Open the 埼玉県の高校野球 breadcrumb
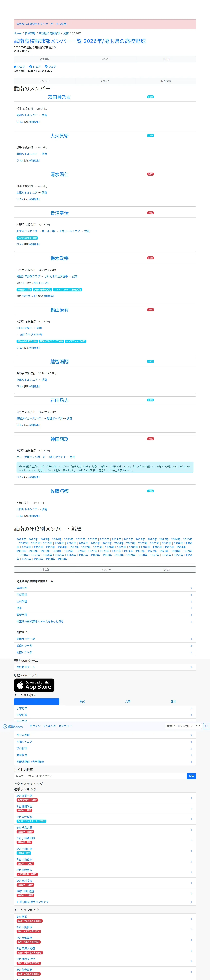Screen dimensions: 210x980 click(50, 33)
